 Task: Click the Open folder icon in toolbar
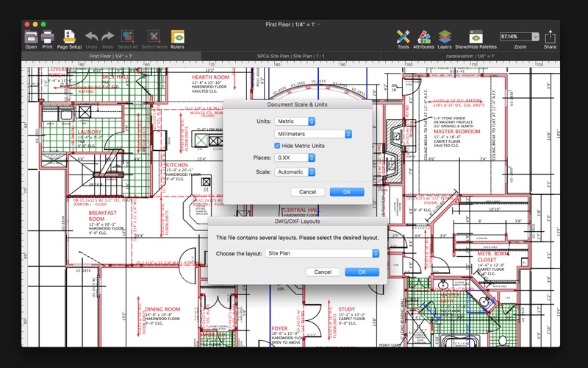tap(31, 37)
